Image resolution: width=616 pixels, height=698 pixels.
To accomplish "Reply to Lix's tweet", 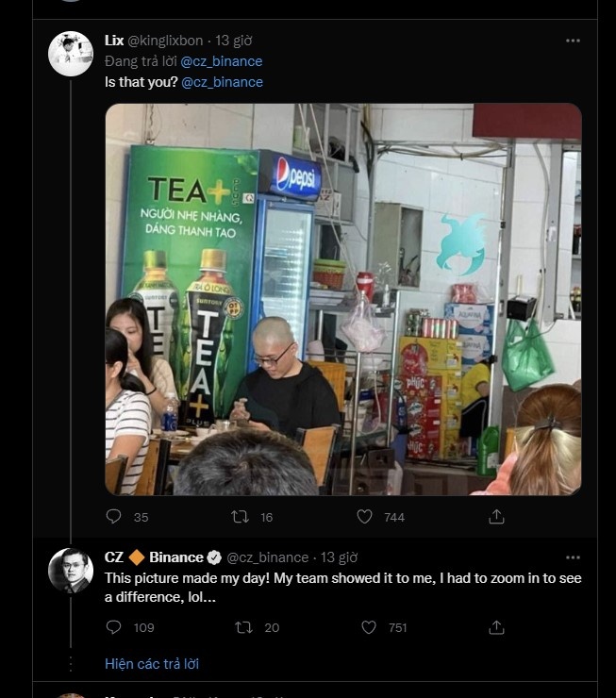I will [x=114, y=517].
